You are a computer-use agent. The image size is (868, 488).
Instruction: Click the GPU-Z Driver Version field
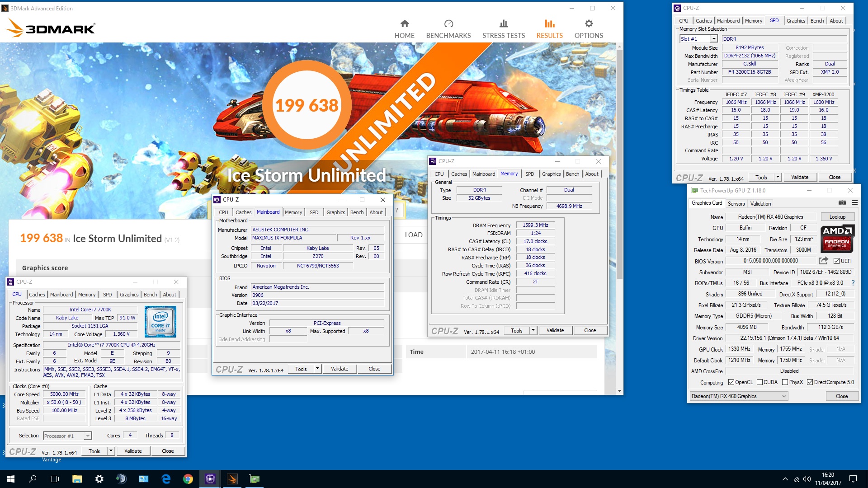coord(789,338)
